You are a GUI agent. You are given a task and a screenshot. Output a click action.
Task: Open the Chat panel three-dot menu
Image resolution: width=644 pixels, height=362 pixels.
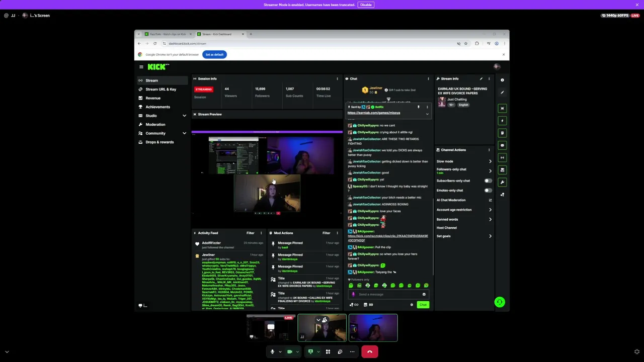tap(428, 78)
